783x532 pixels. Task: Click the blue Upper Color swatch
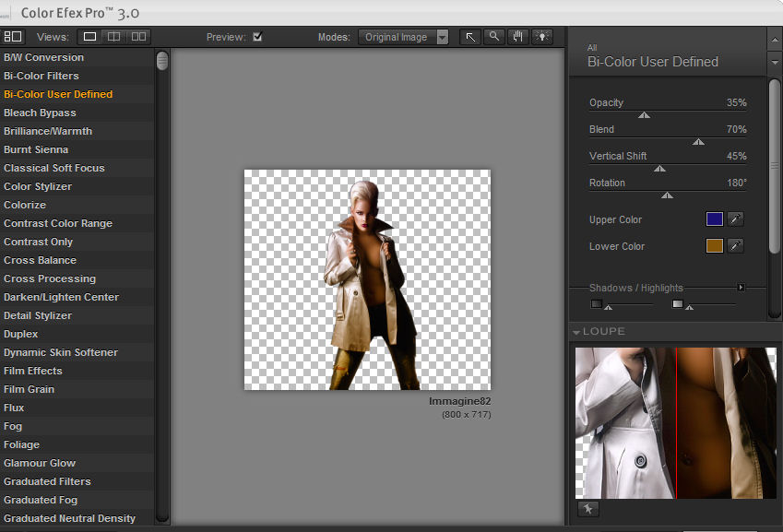click(714, 219)
